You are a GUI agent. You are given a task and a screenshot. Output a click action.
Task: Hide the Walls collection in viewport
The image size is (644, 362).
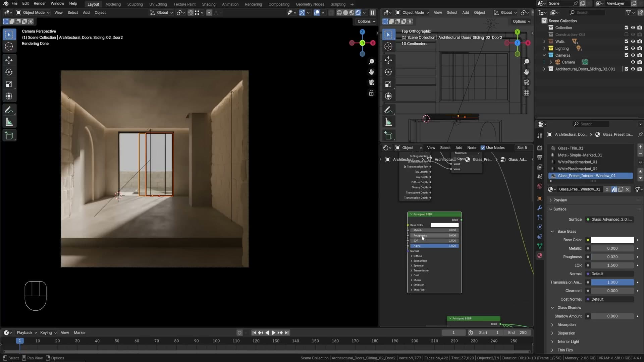coord(633,41)
